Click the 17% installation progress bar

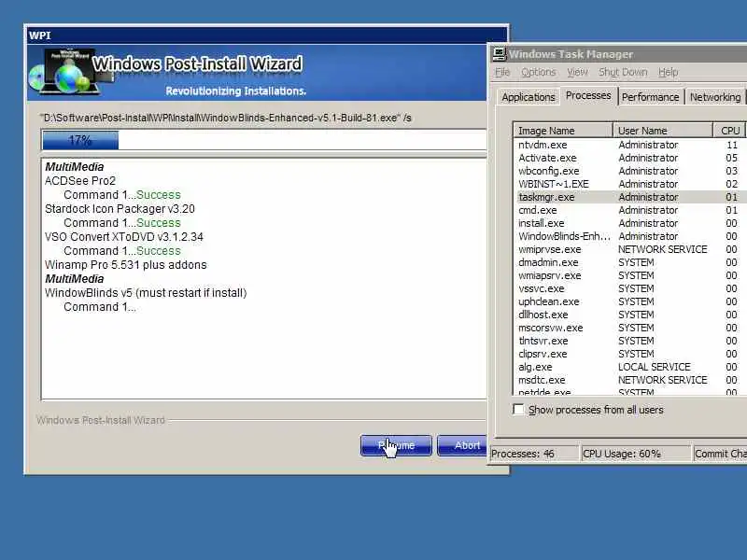(264, 141)
